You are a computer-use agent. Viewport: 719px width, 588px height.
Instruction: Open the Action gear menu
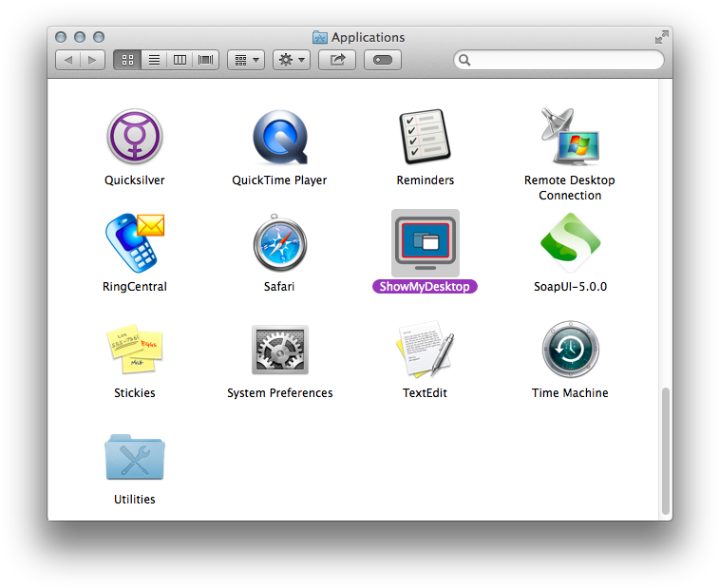point(292,60)
